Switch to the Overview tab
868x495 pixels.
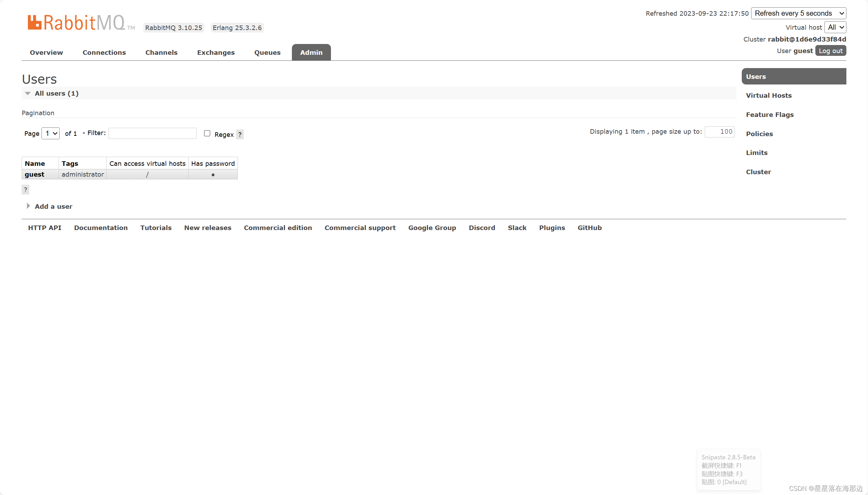(46, 52)
